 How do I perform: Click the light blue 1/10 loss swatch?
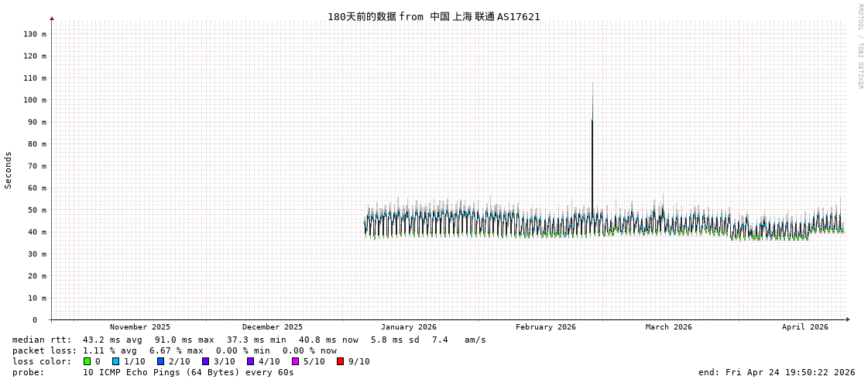pyautogui.click(x=115, y=361)
